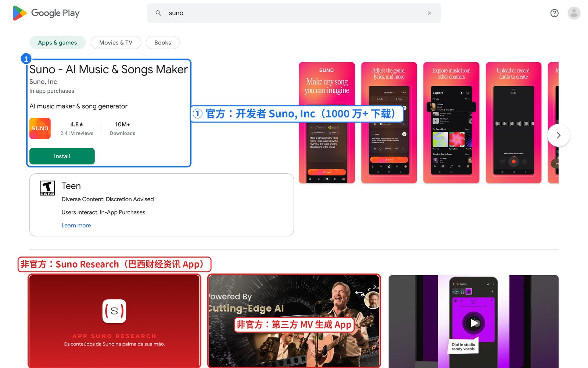This screenshot has height=368, width=588.
Task: Open 'Upload or record audio' screenshot
Action: coord(513,123)
